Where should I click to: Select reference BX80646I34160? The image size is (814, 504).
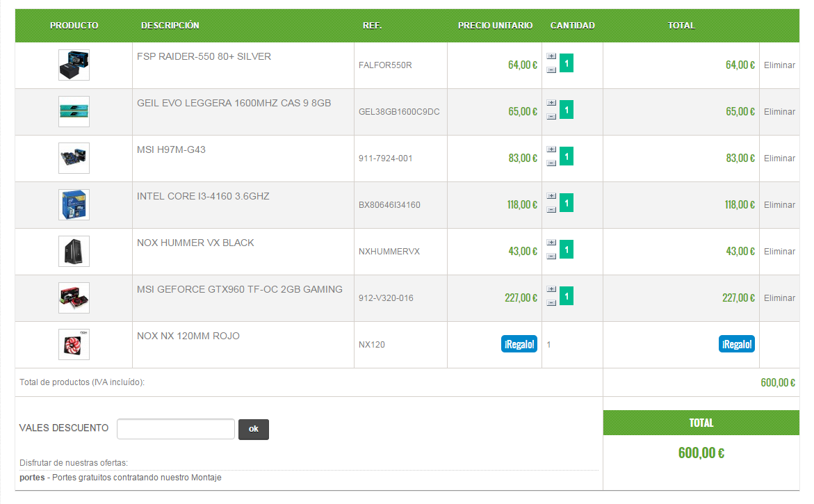tap(389, 205)
